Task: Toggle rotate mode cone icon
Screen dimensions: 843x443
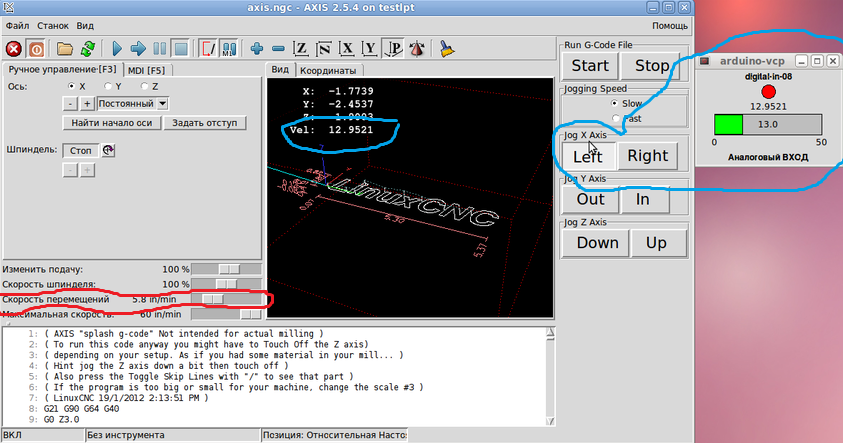Action: point(417,49)
